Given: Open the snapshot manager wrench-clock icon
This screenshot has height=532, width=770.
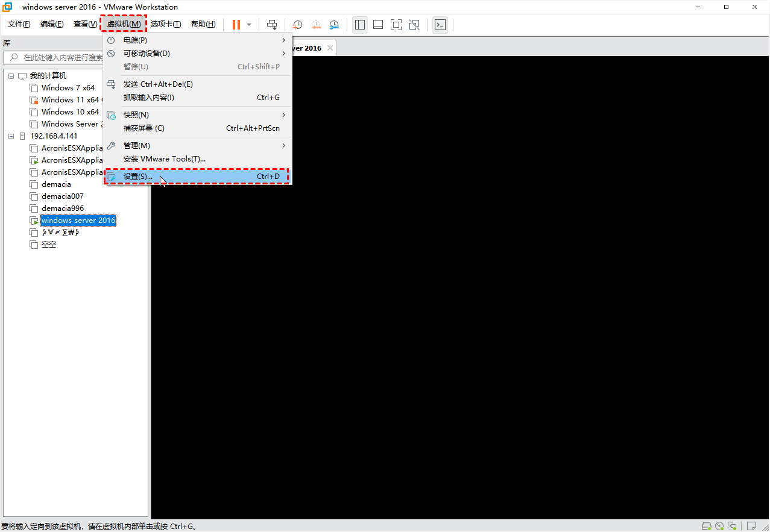Looking at the screenshot, I should [x=334, y=25].
